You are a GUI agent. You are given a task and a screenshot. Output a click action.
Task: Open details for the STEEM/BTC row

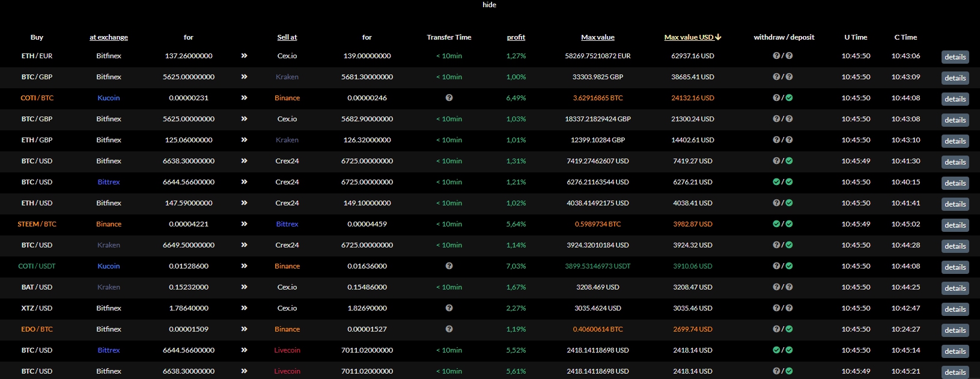(955, 225)
